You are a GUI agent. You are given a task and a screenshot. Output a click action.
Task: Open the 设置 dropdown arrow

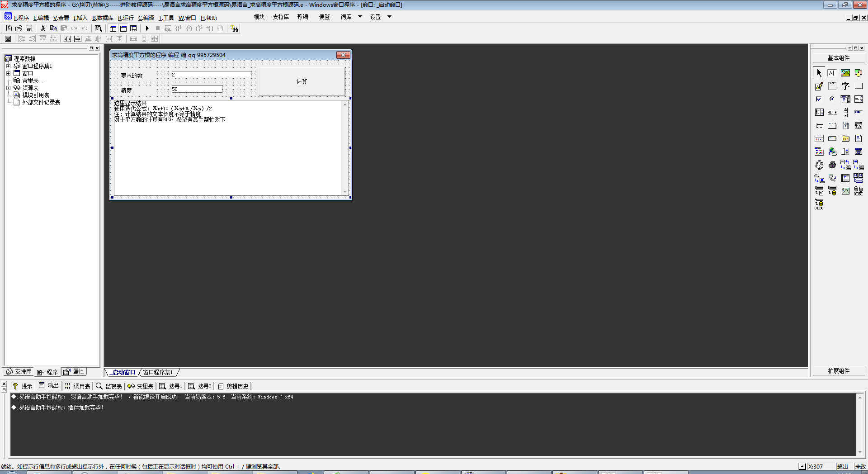point(389,17)
